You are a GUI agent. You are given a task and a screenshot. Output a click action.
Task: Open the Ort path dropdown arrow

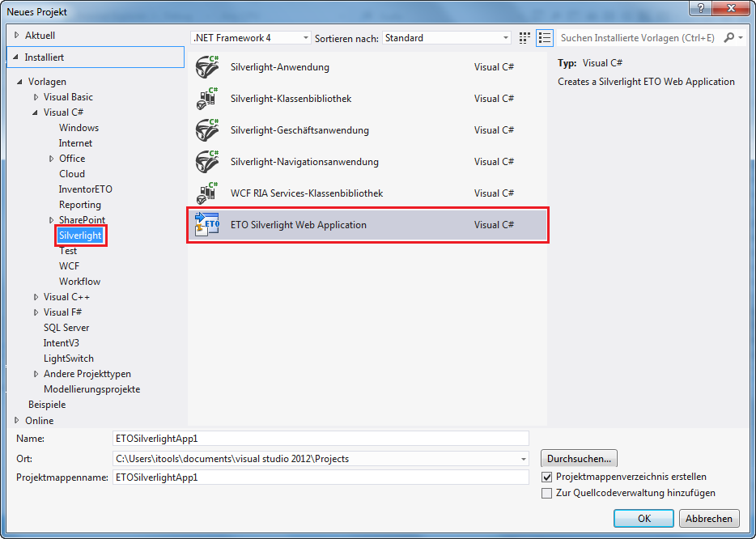(523, 459)
